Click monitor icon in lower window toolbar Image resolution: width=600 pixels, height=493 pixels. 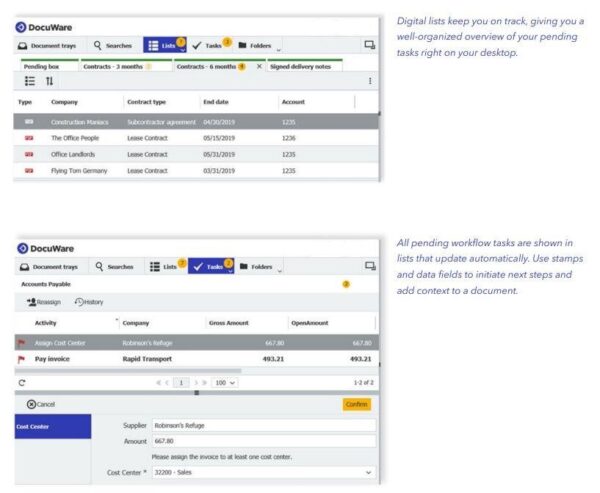click(x=370, y=266)
